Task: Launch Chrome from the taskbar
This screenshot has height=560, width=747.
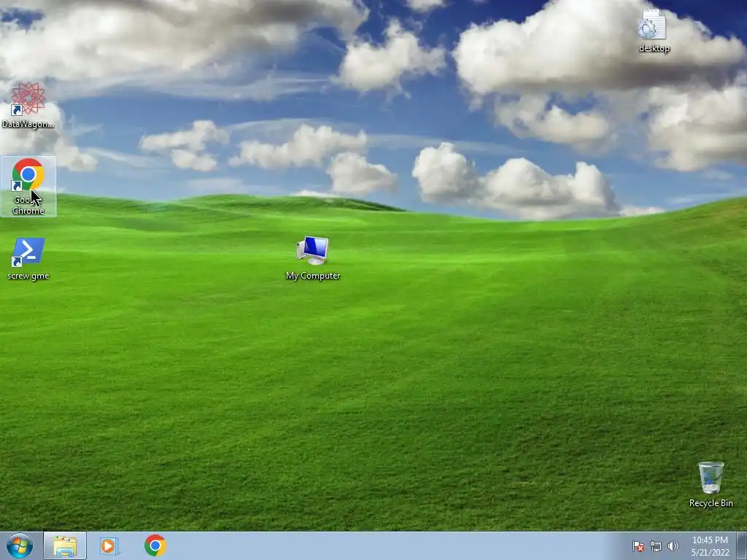Action: (155, 545)
